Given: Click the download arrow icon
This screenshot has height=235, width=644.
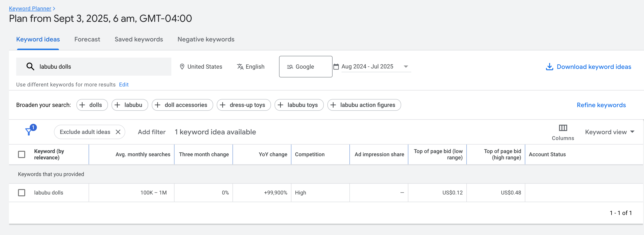Looking at the screenshot, I should 549,67.
